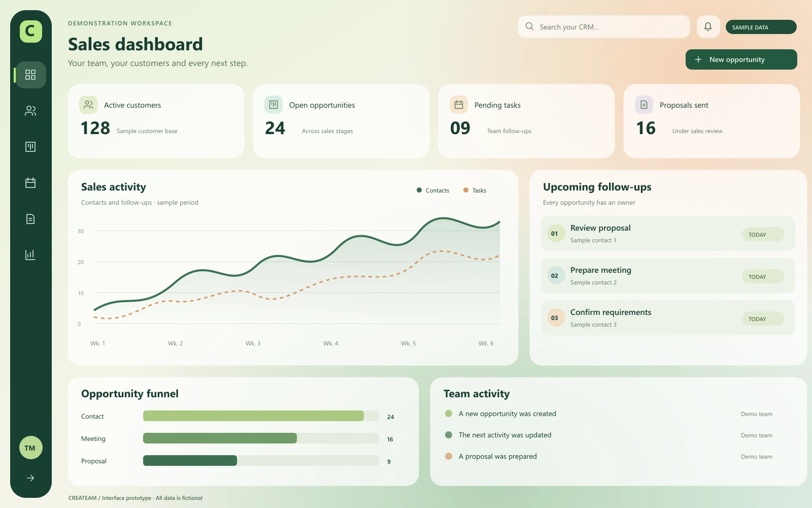Screen dimensions: 812x508
Task: Click the Open opportunities card icon
Action: (x=274, y=105)
